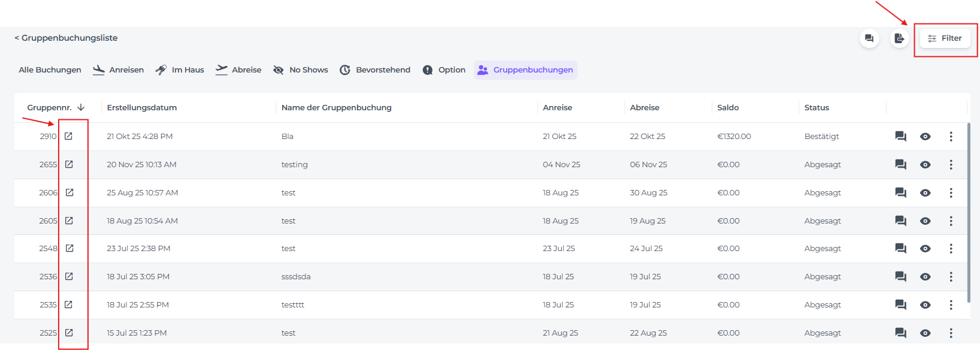Click the open-external icon for group 2606

[x=69, y=192]
